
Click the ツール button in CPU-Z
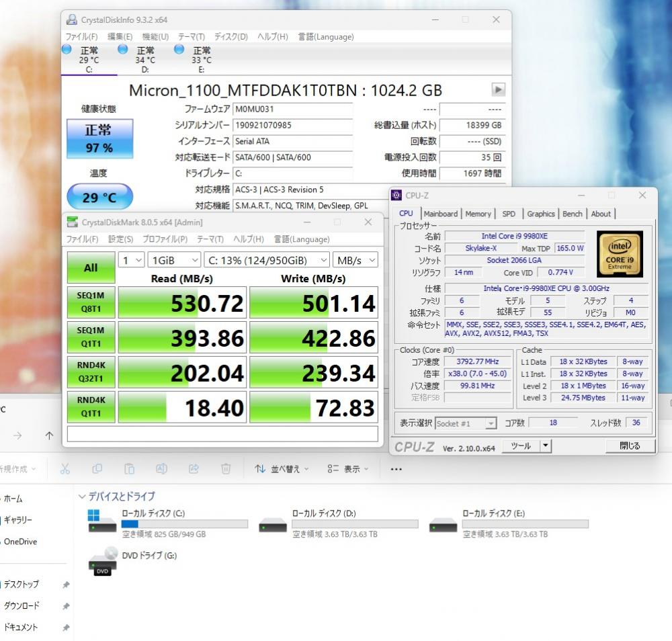click(521, 445)
